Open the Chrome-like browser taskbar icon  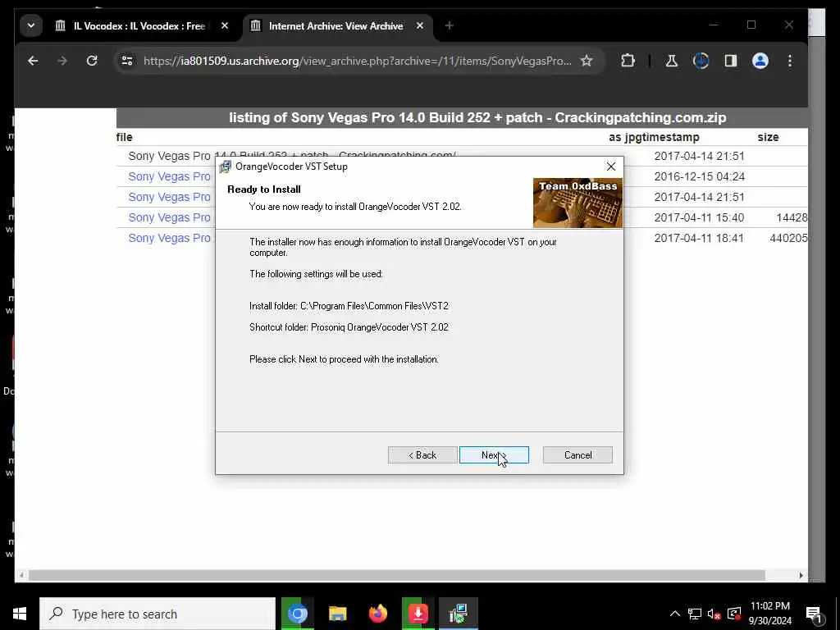(297, 614)
